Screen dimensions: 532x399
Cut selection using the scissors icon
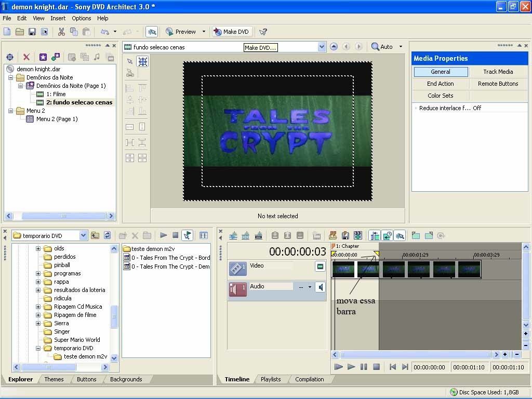pyautogui.click(x=61, y=32)
